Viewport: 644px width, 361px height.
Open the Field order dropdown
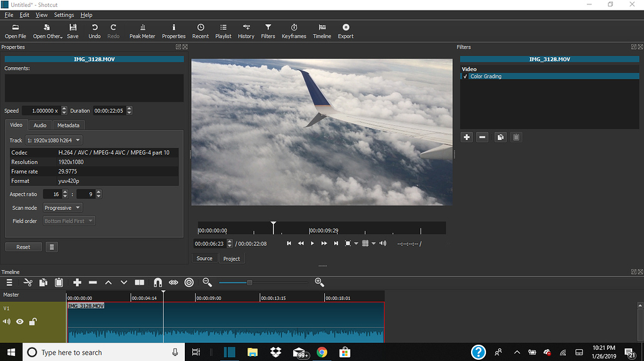click(x=69, y=221)
